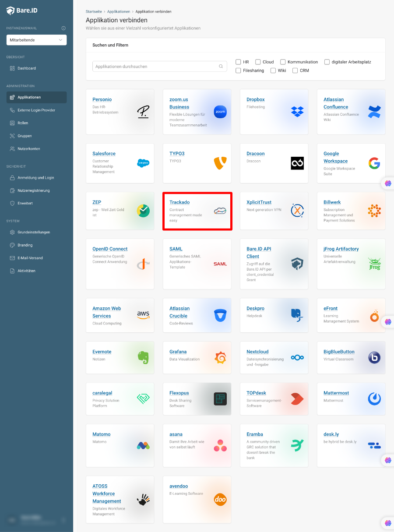The height and width of the screenshot is (532, 394).
Task: Go to Rollen in the sidebar
Action: point(36,123)
